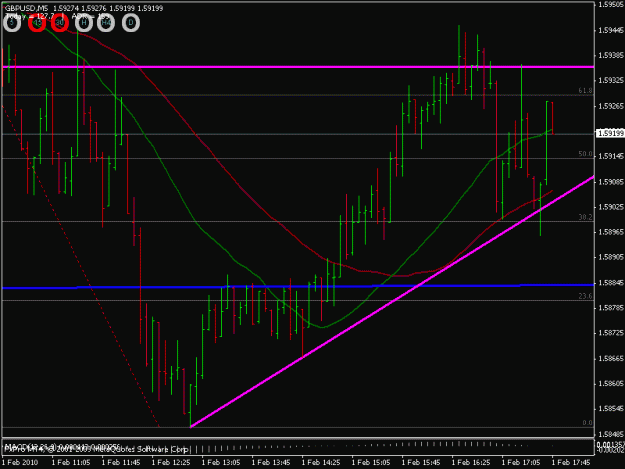Click the 1.58545 price axis label
This screenshot has height=469, width=625.
click(x=611, y=409)
